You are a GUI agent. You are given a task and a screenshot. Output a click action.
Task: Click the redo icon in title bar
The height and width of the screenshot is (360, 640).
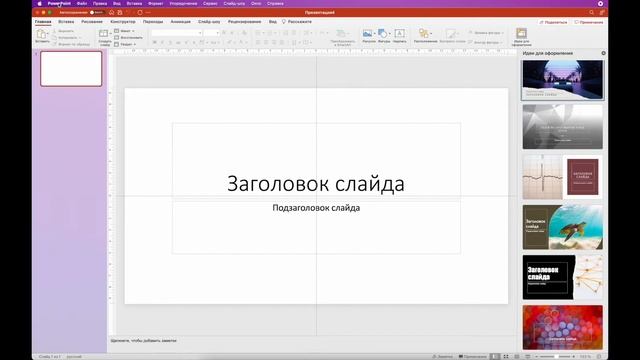140,13
